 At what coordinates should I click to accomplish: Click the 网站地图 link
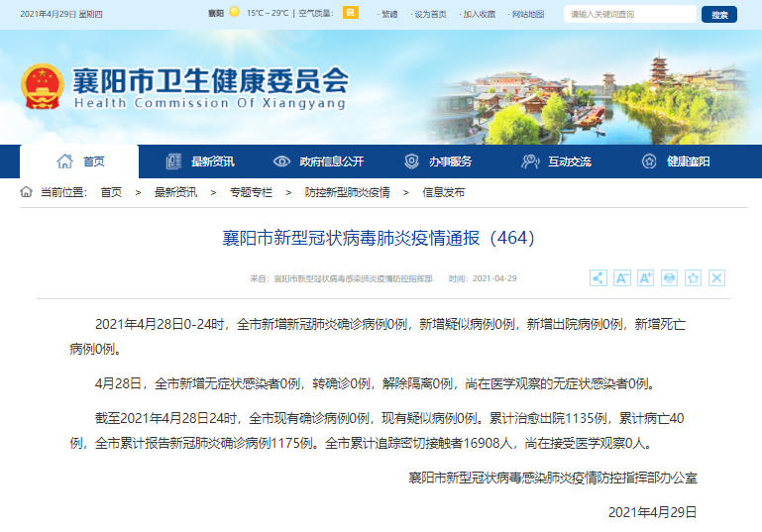click(x=527, y=14)
